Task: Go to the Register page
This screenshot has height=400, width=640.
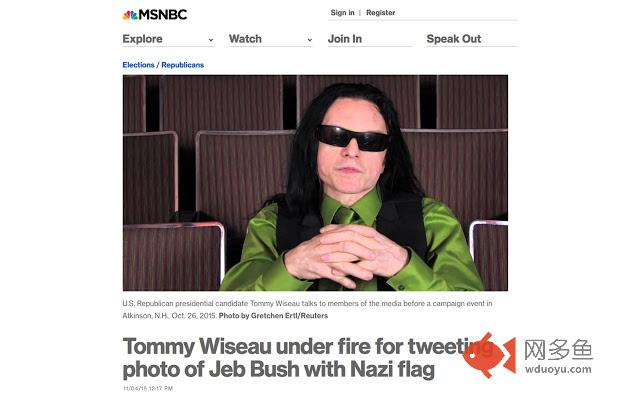Action: click(380, 13)
